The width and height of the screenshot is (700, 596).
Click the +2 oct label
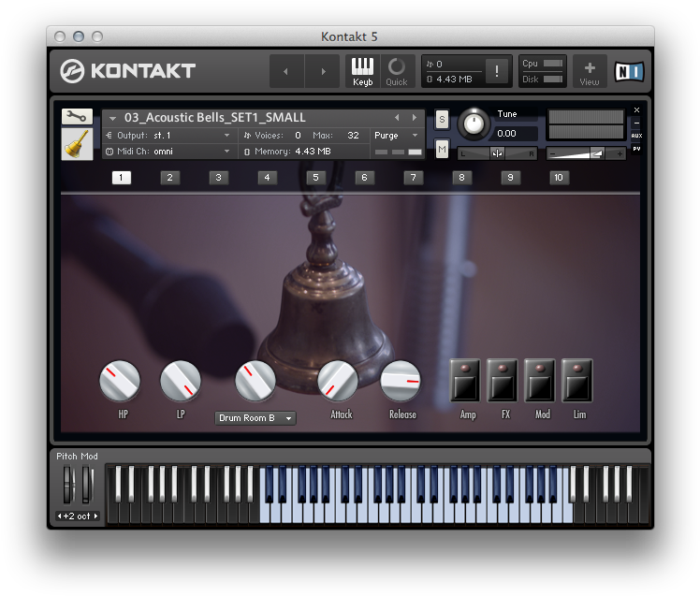(x=77, y=516)
